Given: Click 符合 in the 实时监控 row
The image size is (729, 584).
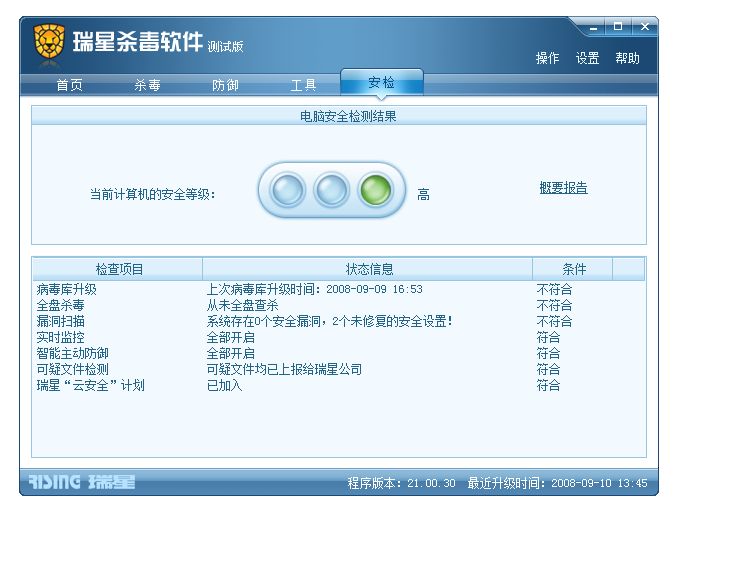Looking at the screenshot, I should tap(548, 338).
